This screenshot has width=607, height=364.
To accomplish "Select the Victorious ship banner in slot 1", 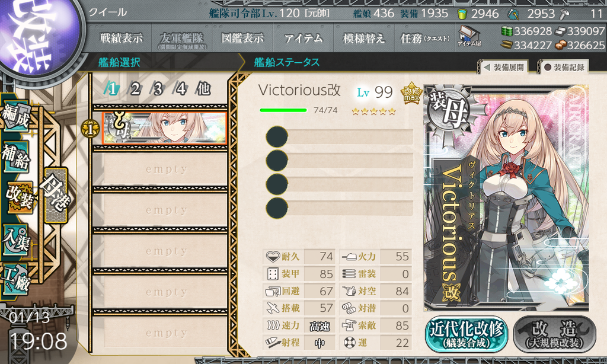I will pyautogui.click(x=164, y=128).
